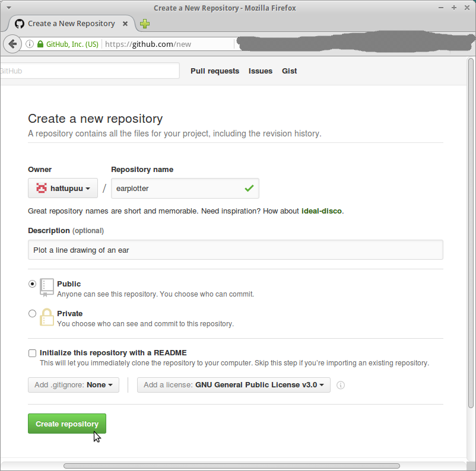Screen dimensions: 476x471
Task: Open the Add .gitignore dropdown
Action: (74, 385)
